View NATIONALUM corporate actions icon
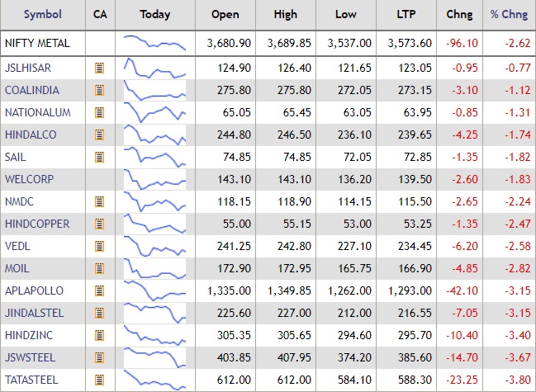This screenshot has height=392, width=536. 100,112
